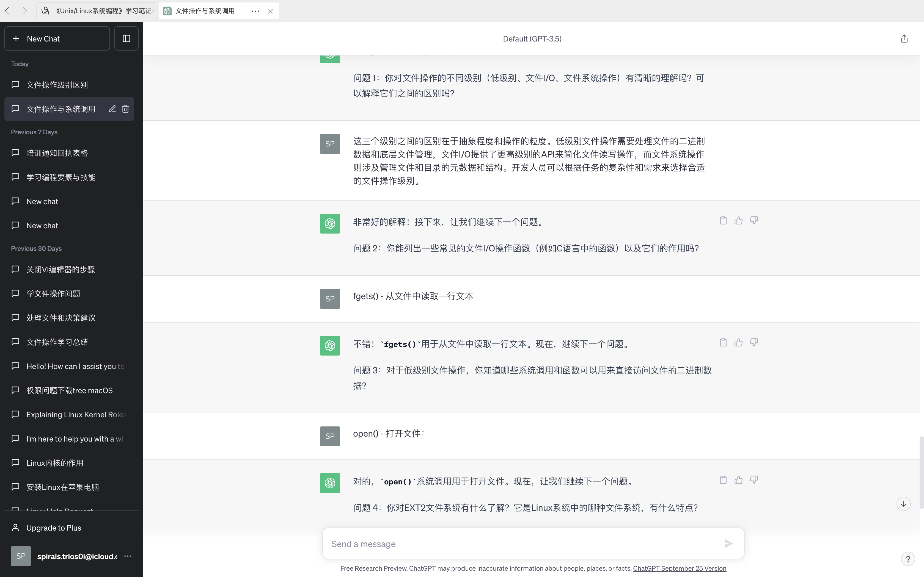This screenshot has width=924, height=577.
Task: Open account options three-dot menu
Action: 128,556
